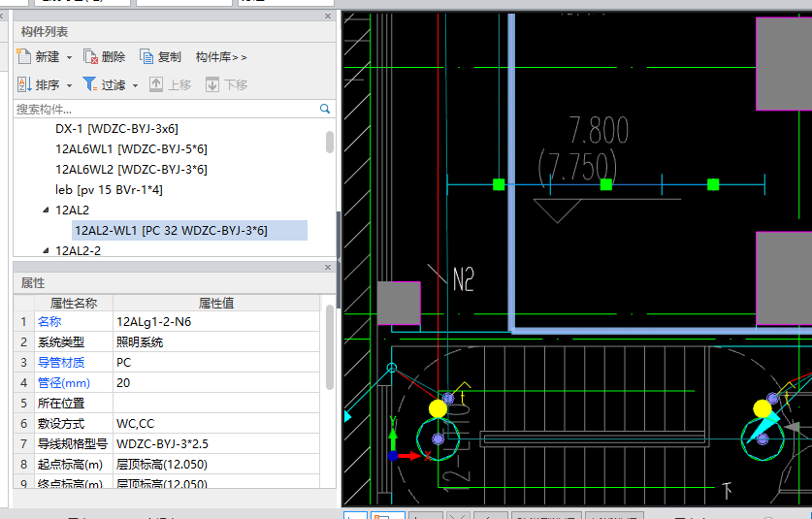Open the 新建 dropdown arrow

[69, 57]
